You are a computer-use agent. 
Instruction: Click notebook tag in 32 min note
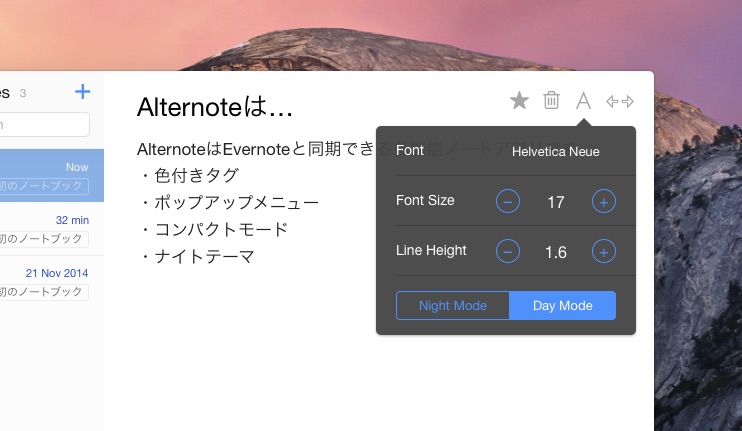(x=44, y=239)
